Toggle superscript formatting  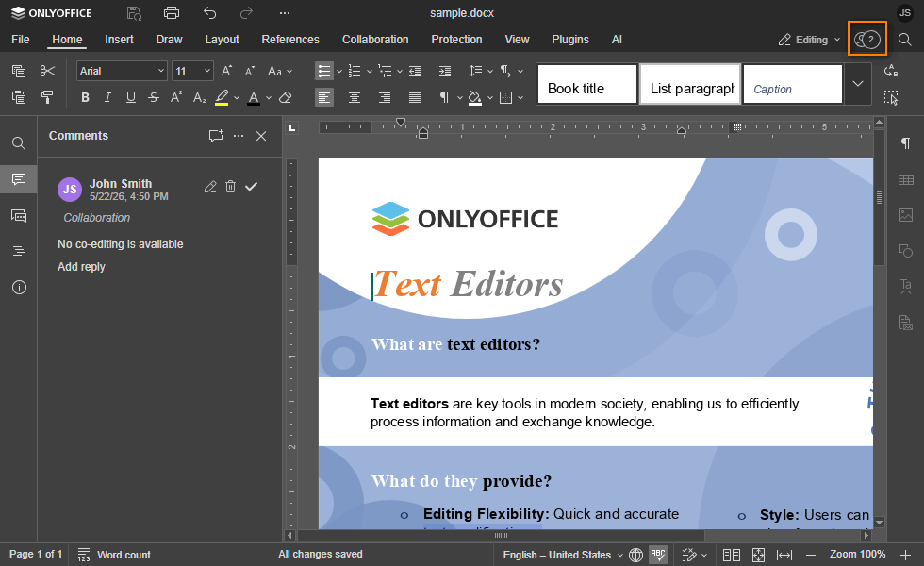coord(176,97)
